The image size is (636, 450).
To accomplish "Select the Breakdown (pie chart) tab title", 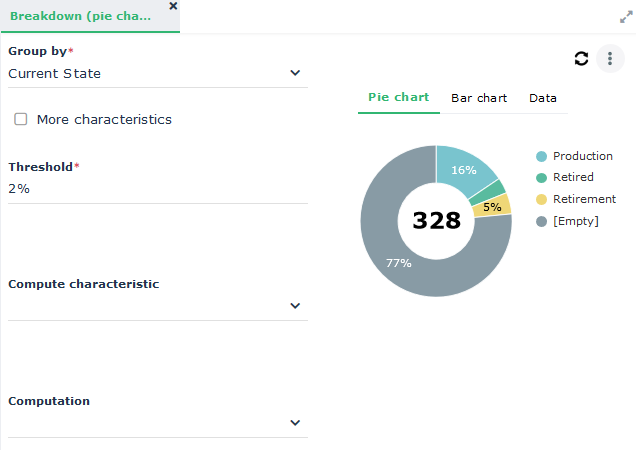I will pyautogui.click(x=80, y=17).
